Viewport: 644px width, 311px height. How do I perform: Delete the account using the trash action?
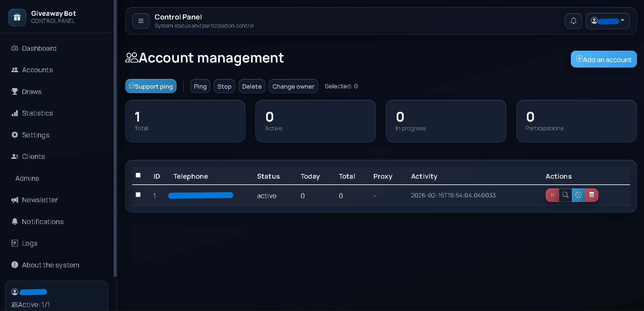coord(591,195)
